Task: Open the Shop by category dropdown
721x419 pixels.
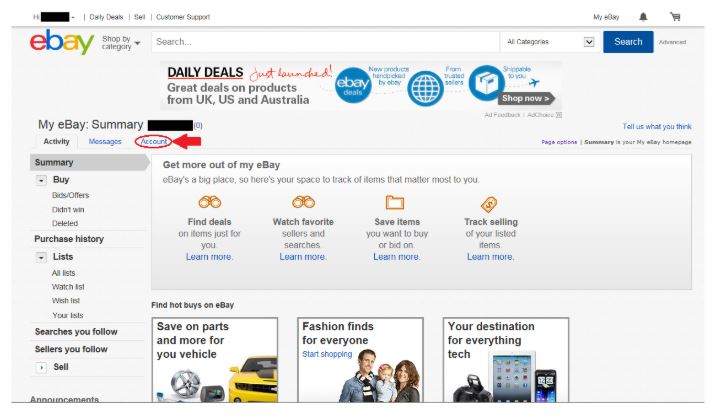Action: click(121, 42)
